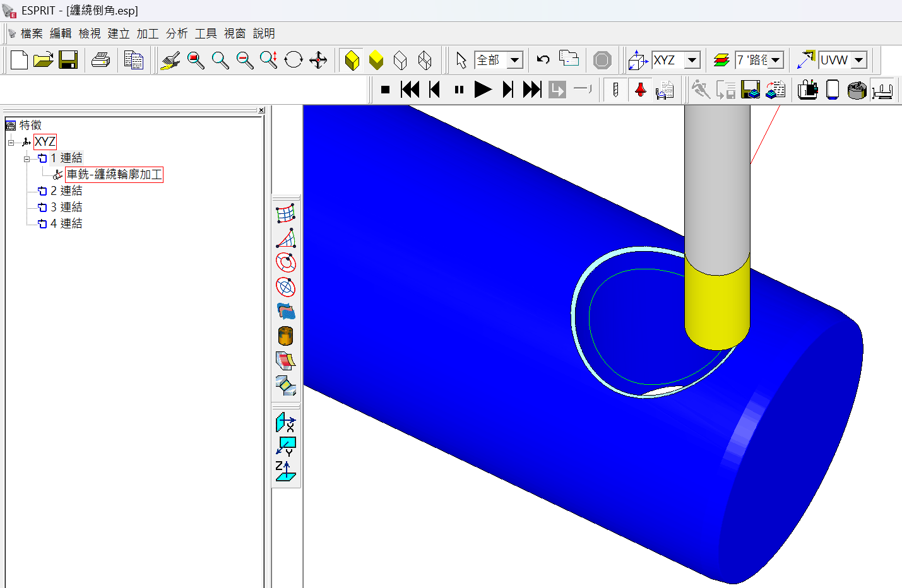Click the Rotate view icon
Image resolution: width=902 pixels, height=588 pixels.
tap(294, 60)
